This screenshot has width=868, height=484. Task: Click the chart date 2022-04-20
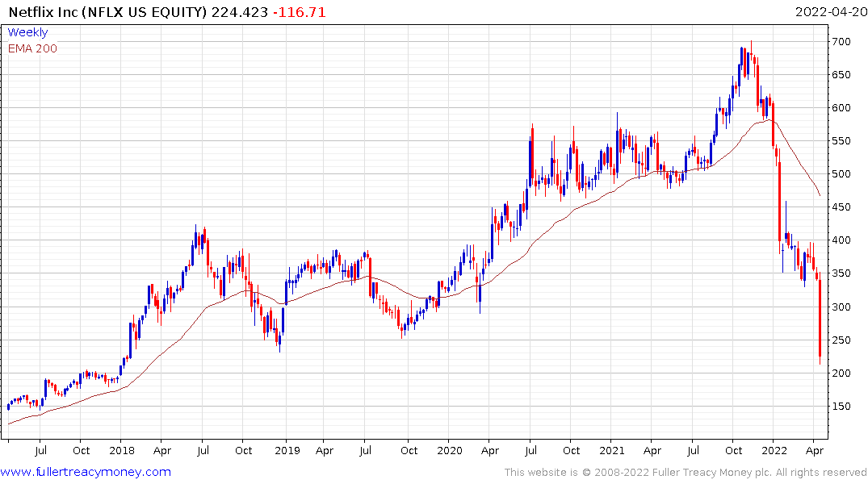pos(830,12)
